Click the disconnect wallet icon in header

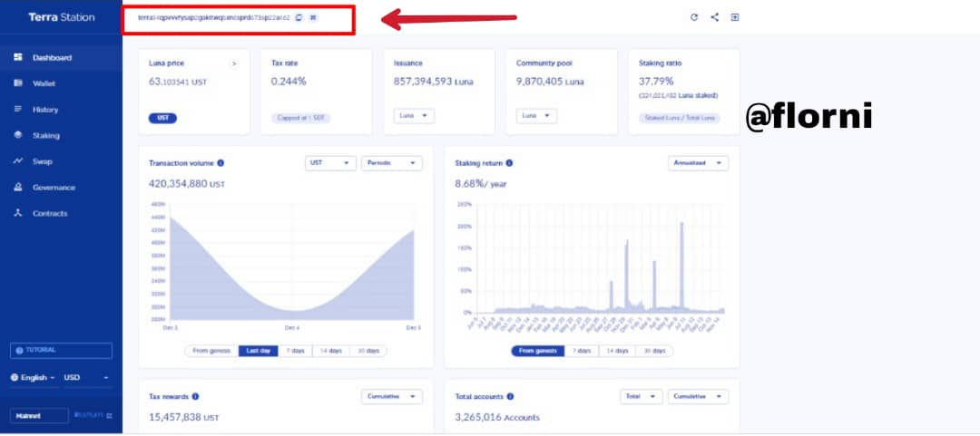tap(735, 17)
